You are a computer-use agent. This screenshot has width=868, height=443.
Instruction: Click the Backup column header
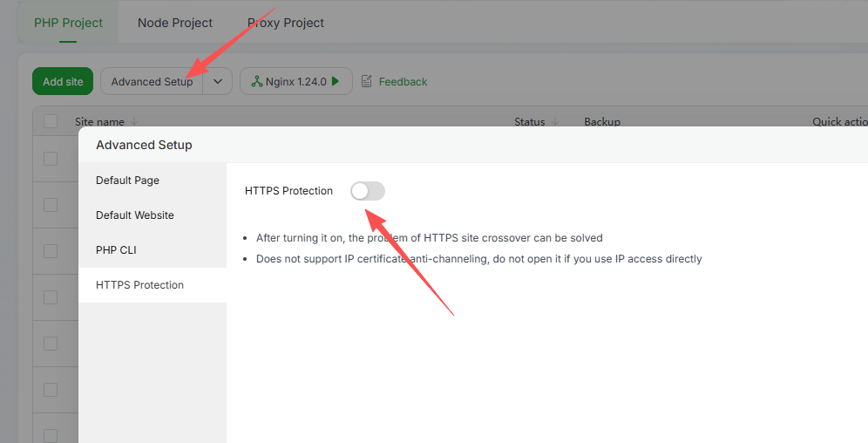point(602,122)
